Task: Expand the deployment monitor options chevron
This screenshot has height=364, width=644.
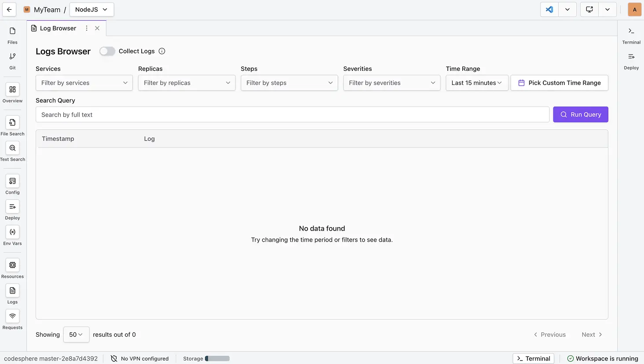Action: (607, 9)
